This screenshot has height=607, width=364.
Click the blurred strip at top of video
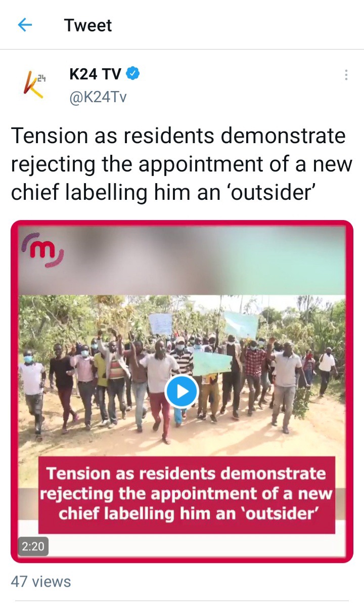click(x=182, y=260)
